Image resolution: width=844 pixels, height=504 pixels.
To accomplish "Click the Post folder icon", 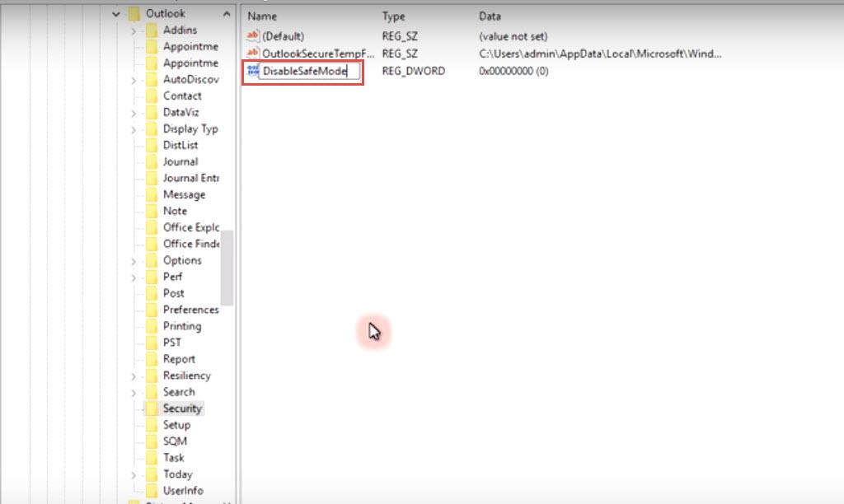I will click(x=152, y=293).
